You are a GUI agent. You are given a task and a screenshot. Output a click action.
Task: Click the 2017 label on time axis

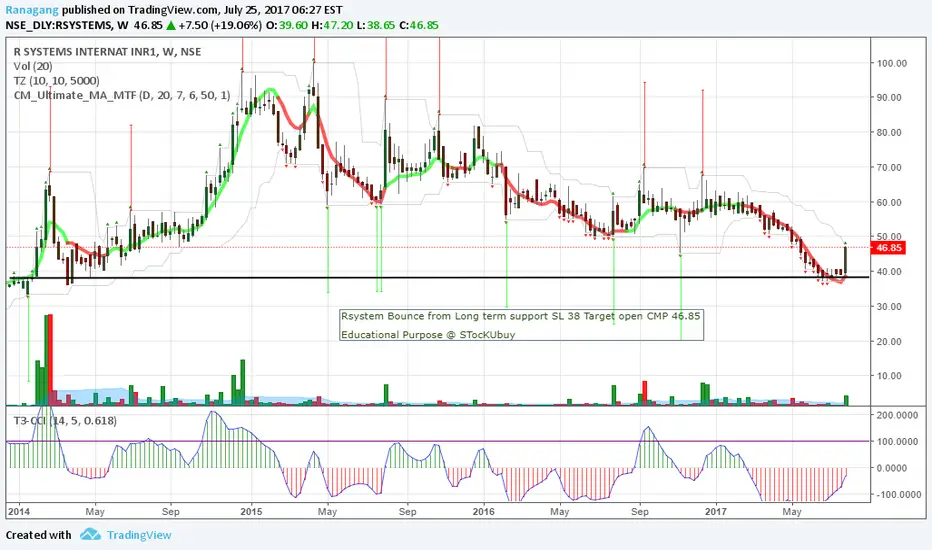715,511
